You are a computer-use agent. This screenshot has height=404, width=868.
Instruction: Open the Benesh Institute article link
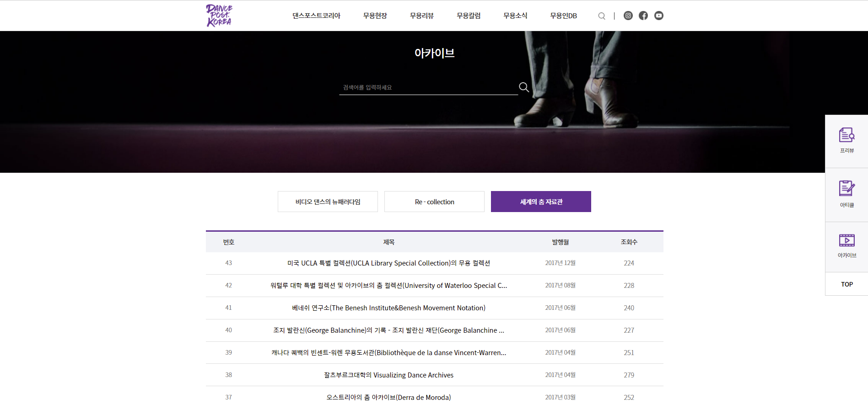[x=388, y=308]
